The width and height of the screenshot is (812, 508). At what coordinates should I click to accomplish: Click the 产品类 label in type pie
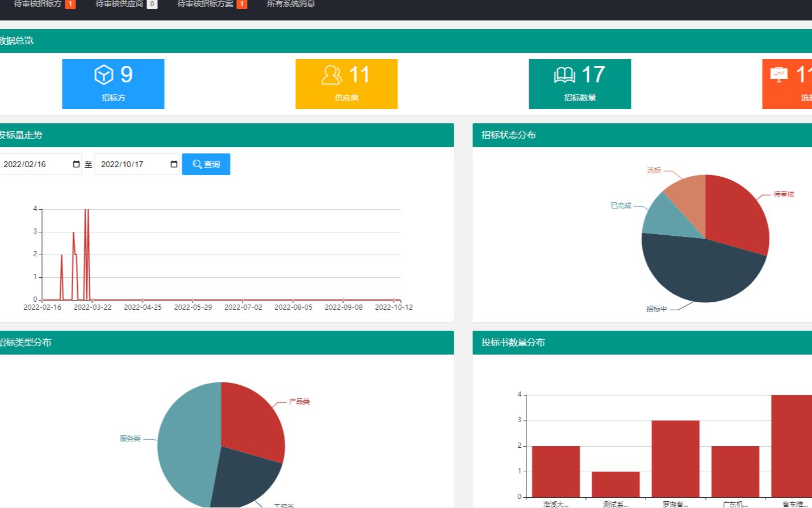coord(299,402)
